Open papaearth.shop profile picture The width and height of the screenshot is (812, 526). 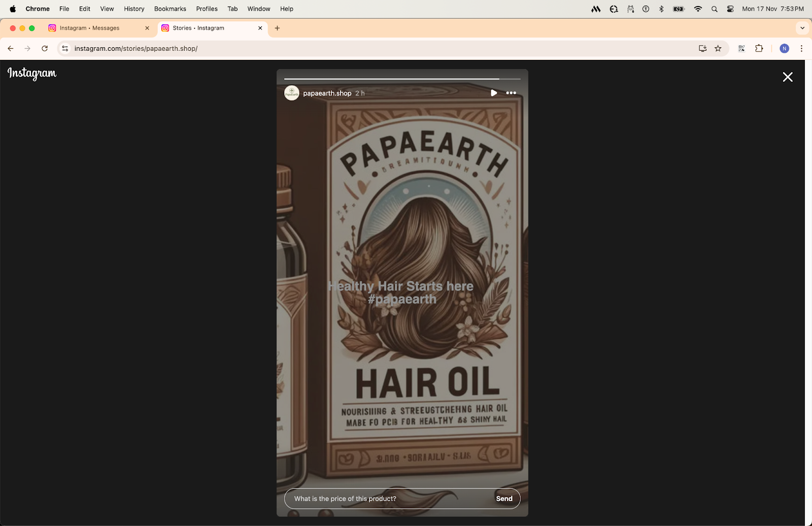click(292, 93)
